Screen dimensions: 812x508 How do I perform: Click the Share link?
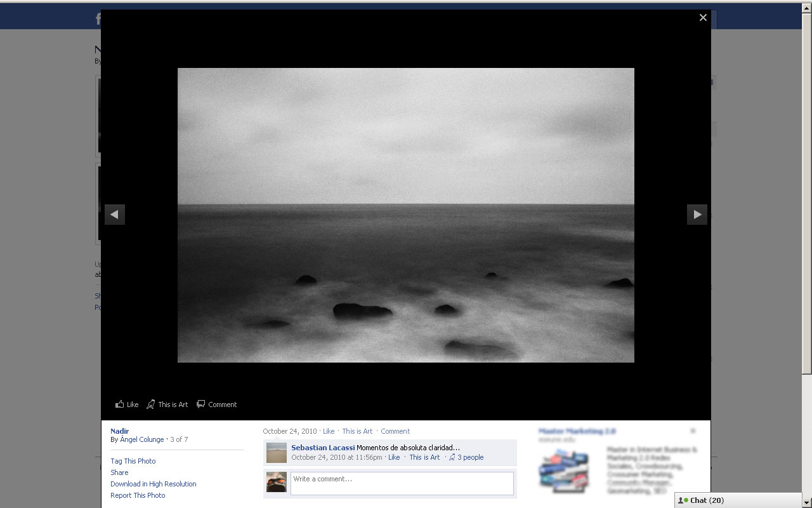(119, 472)
